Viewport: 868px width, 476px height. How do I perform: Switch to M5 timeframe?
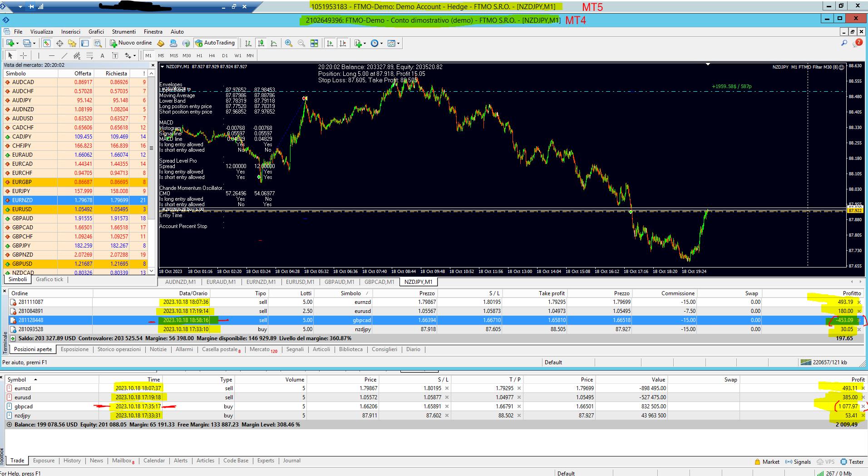(161, 55)
